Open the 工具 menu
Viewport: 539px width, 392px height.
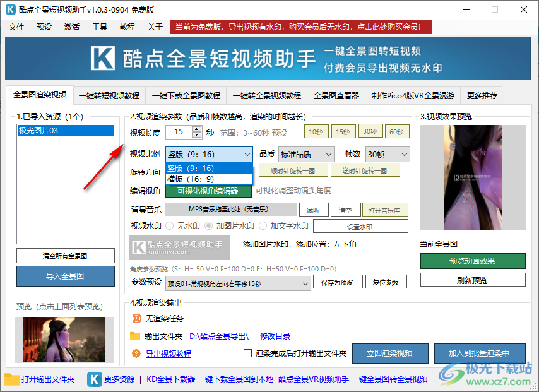pos(99,27)
